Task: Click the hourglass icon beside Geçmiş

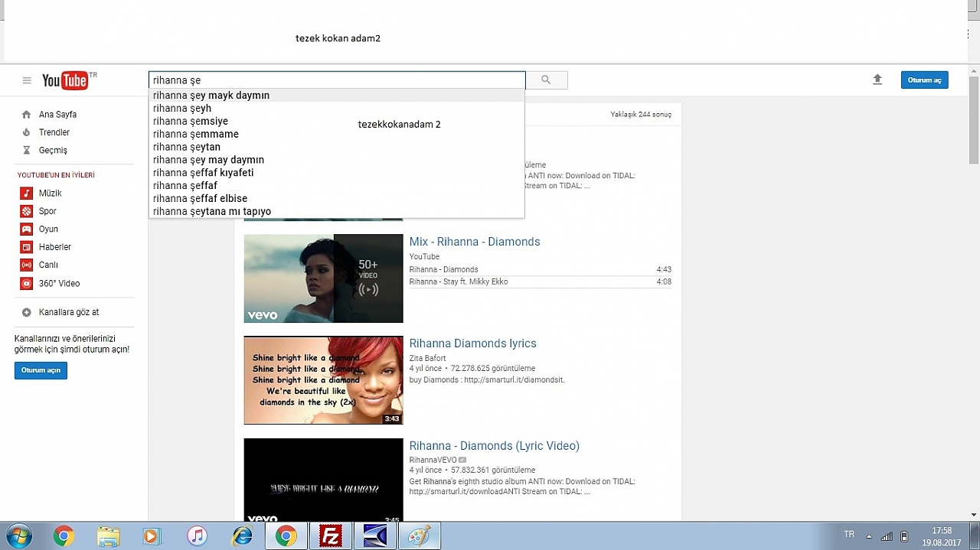Action: click(x=27, y=151)
